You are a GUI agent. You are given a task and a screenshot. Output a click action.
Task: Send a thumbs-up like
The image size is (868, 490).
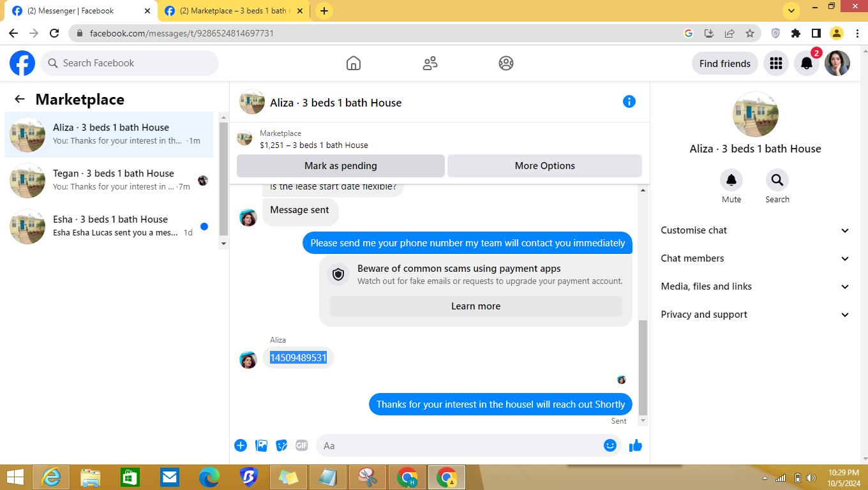(x=636, y=445)
